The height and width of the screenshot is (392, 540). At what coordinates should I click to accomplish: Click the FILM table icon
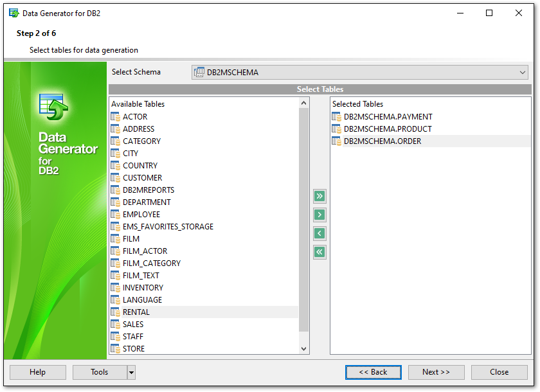pos(115,239)
